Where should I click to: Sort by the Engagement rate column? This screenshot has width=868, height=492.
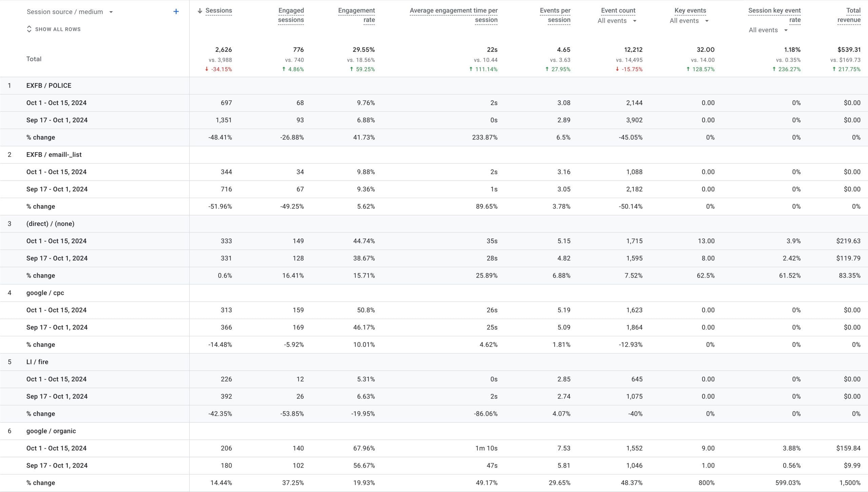click(x=356, y=15)
